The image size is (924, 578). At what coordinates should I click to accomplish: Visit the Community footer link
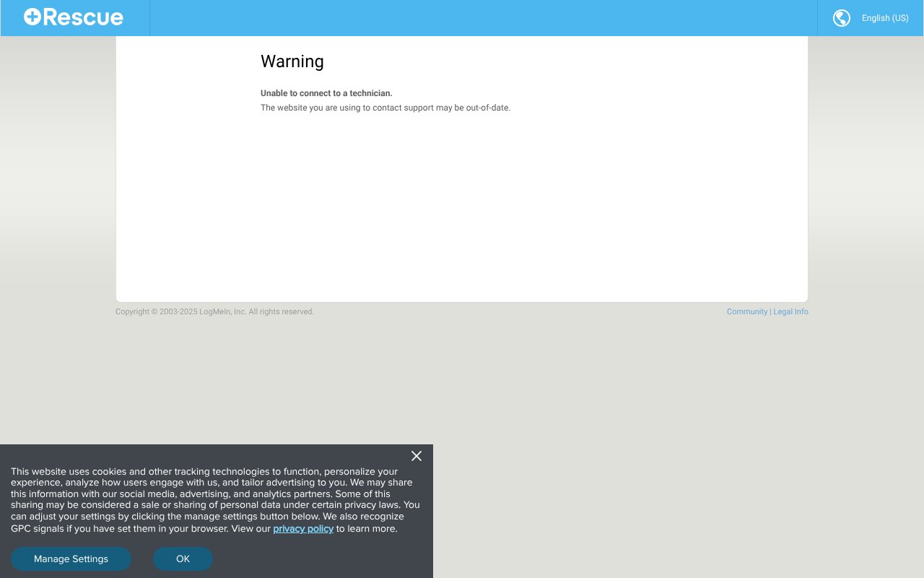pyautogui.click(x=747, y=311)
